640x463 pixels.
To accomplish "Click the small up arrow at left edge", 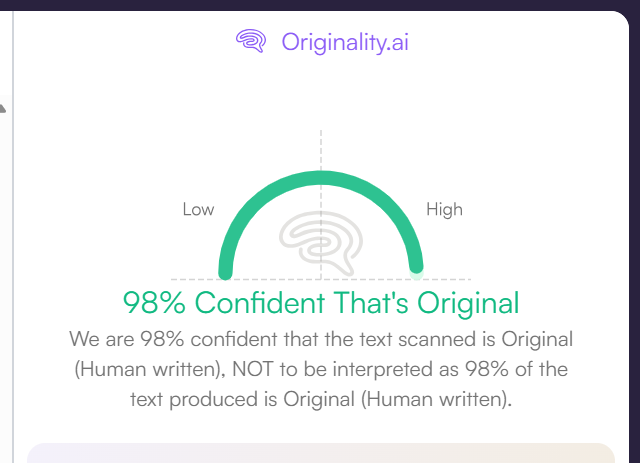I will click(x=3, y=105).
